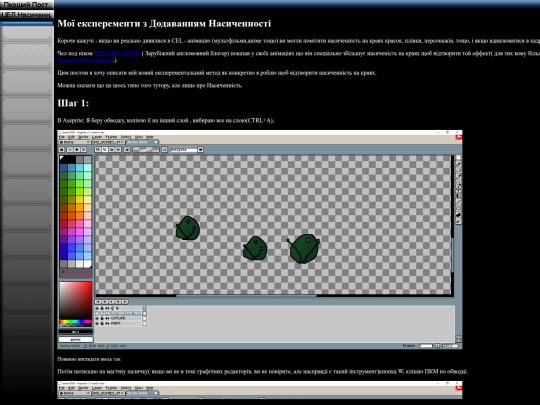Image resolution: width=540 pixels, height=405 pixels.
Task: Go to next frame timeline button
Action: [118, 302]
